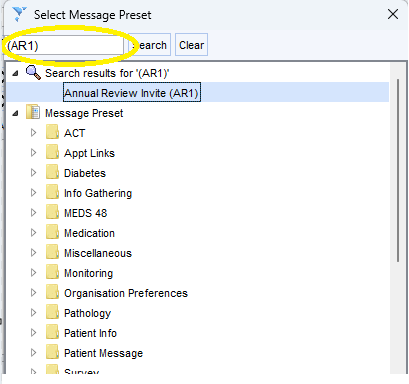This screenshot has height=384, width=409.
Task: Expand the Medication folder
Action: [33, 233]
